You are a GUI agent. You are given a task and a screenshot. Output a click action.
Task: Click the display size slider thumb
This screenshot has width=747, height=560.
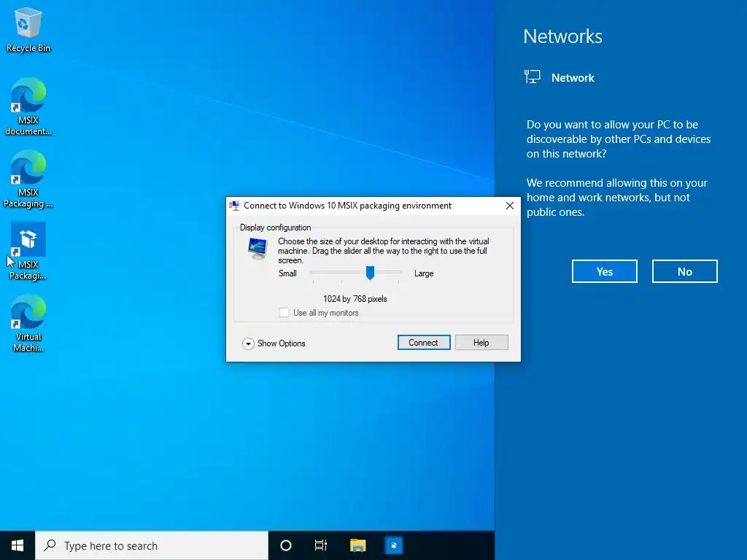point(370,273)
